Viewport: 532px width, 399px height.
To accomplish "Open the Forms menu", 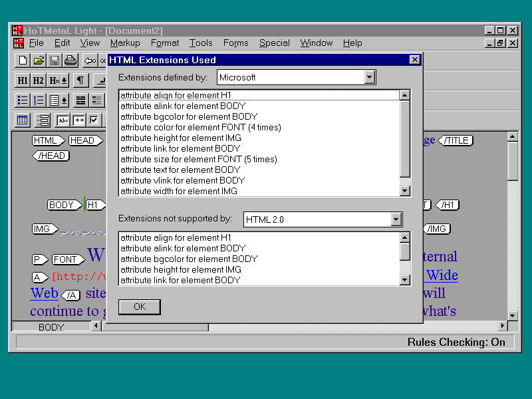I will (235, 43).
